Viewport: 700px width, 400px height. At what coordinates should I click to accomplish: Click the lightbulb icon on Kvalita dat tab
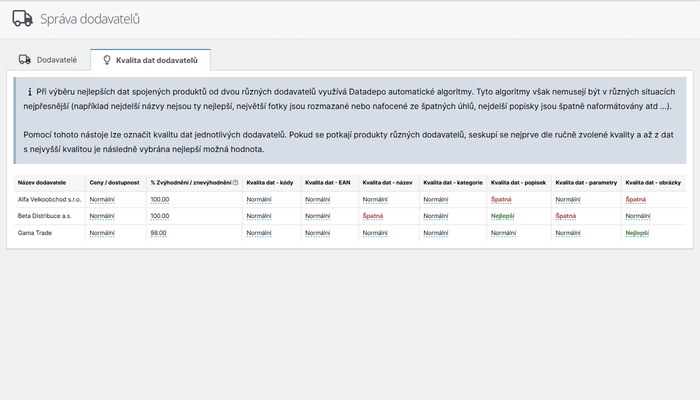107,60
